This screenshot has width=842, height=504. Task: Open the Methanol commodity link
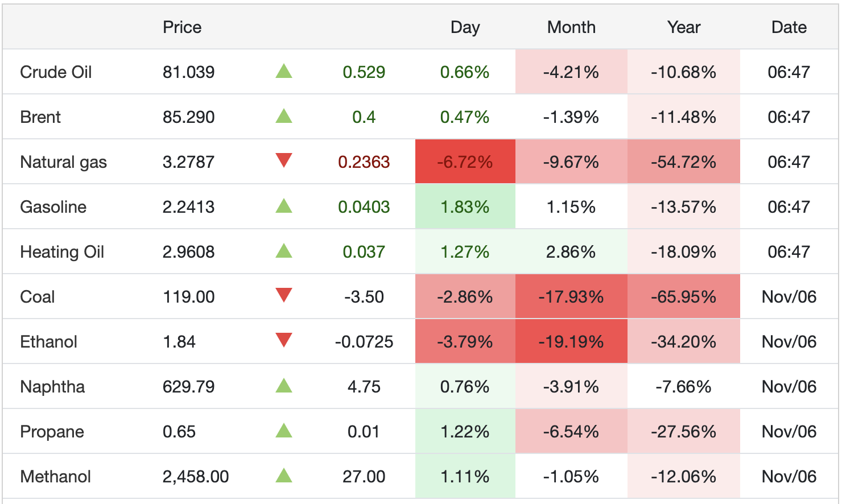(x=55, y=477)
